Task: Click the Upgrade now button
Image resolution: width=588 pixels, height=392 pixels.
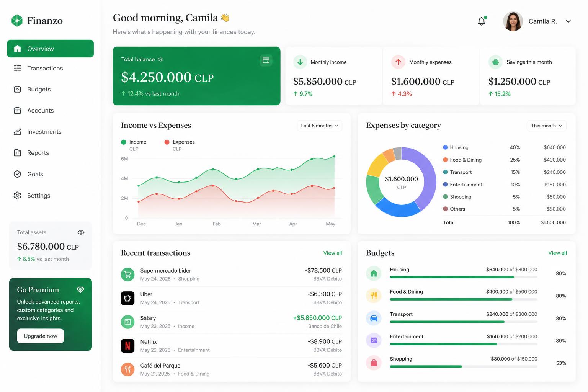Action: pos(41,336)
